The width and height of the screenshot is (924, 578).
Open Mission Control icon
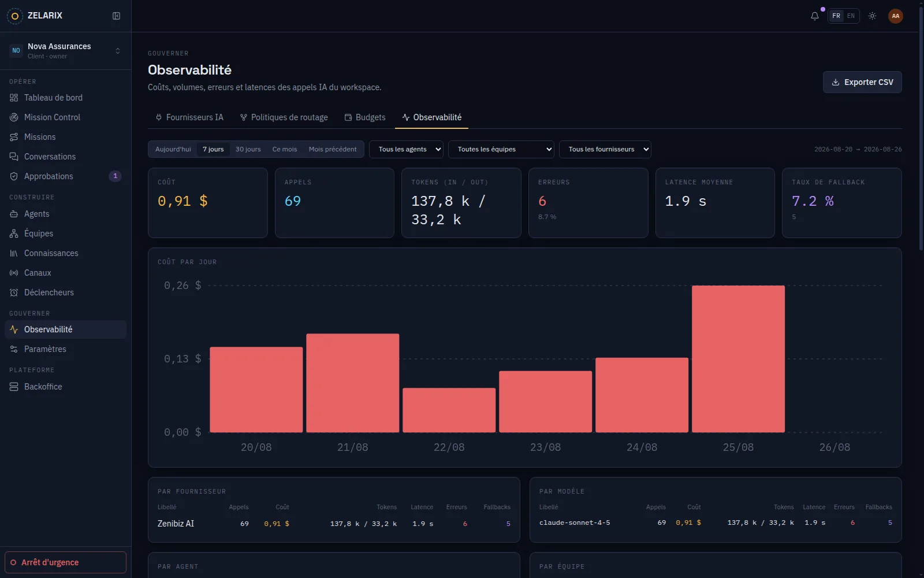point(14,117)
